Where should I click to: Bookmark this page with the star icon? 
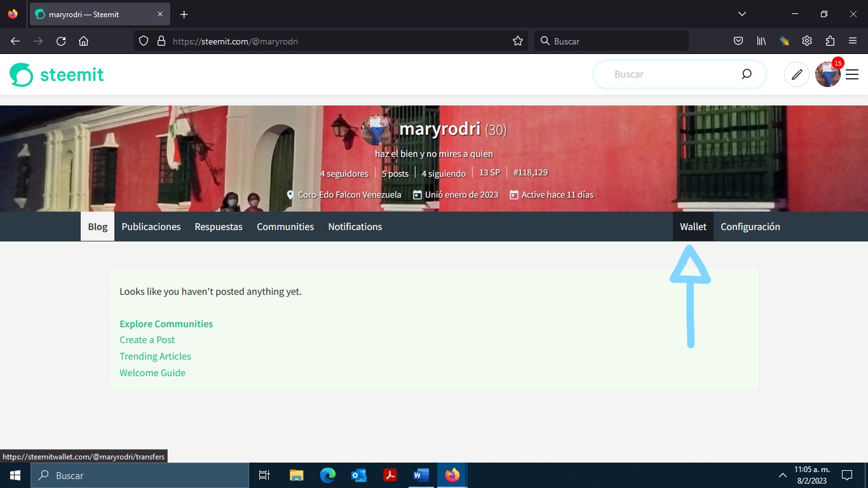tap(518, 41)
